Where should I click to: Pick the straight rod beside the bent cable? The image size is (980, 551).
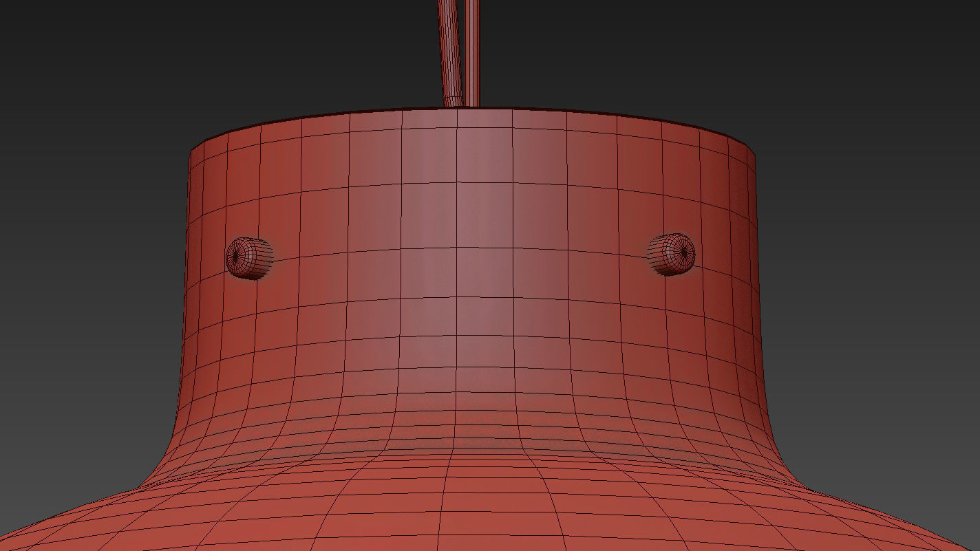click(472, 53)
